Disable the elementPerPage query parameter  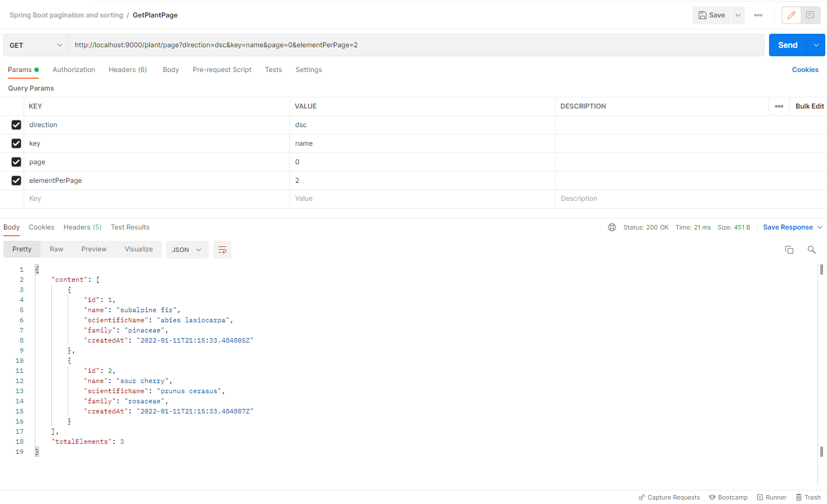pyautogui.click(x=16, y=181)
